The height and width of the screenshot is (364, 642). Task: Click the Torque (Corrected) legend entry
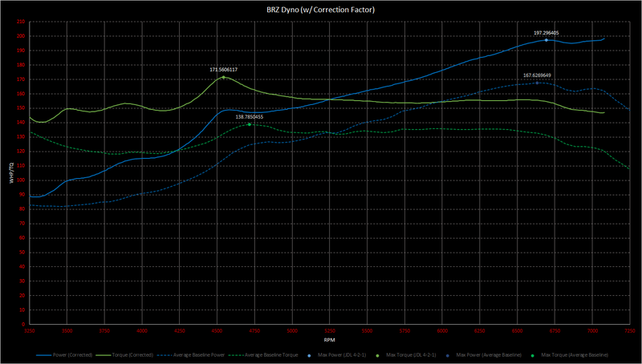(124, 355)
